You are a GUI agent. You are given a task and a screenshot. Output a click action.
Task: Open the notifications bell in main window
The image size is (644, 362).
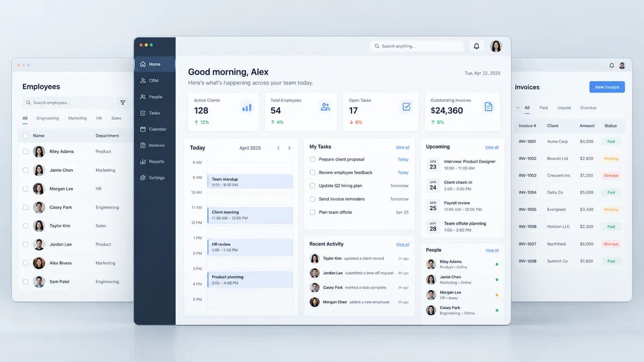[476, 46]
